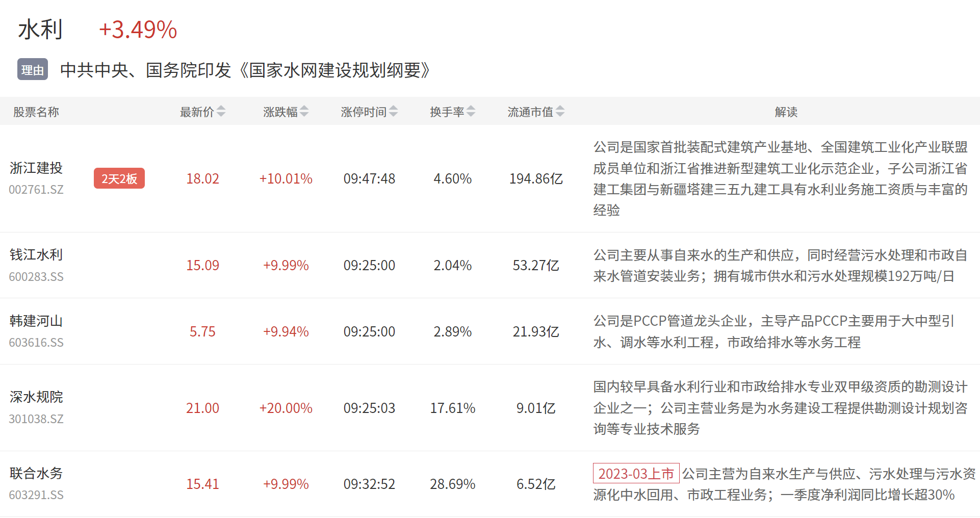Click the 水利 sector title
980x518 pixels.
[40, 30]
